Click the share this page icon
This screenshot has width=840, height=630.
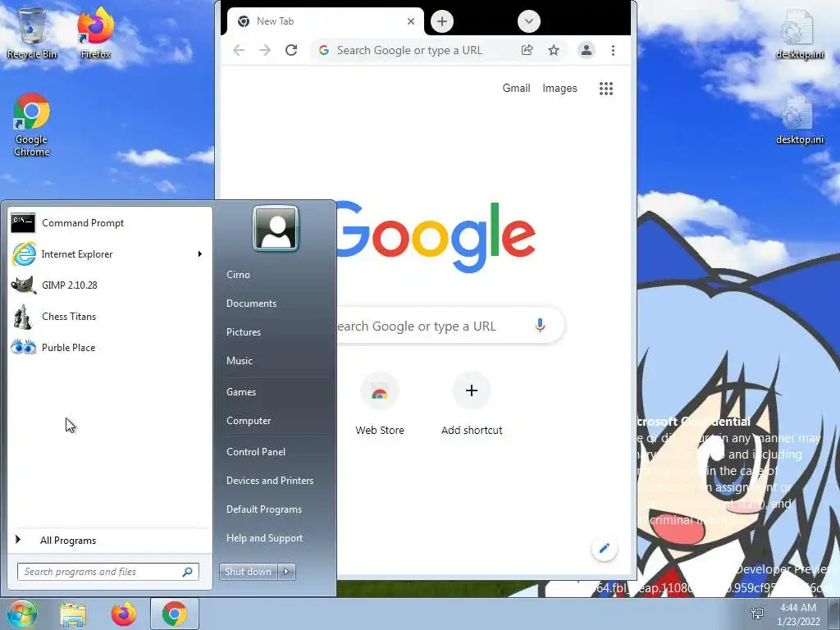tap(527, 50)
